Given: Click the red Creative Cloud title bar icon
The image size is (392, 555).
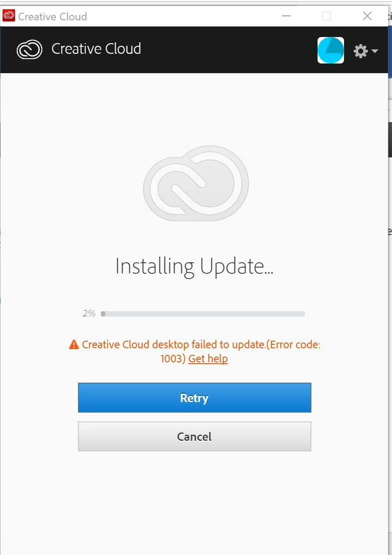Looking at the screenshot, I should pos(9,16).
